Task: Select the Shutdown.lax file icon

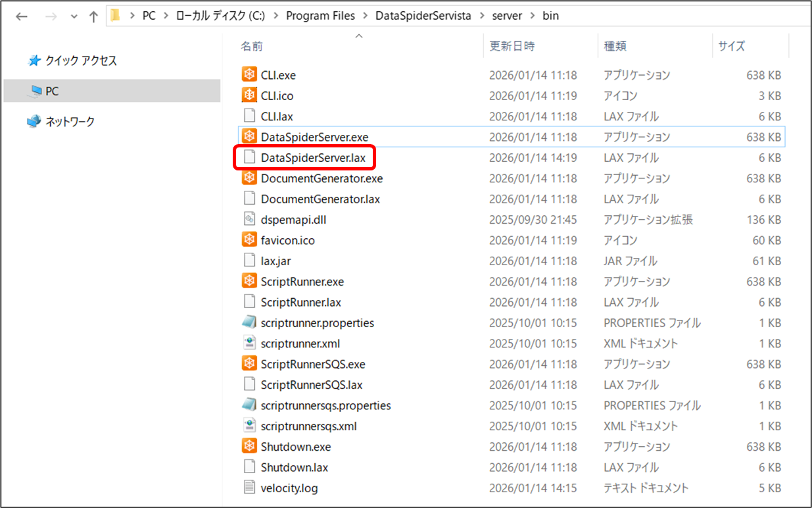Action: tap(249, 467)
